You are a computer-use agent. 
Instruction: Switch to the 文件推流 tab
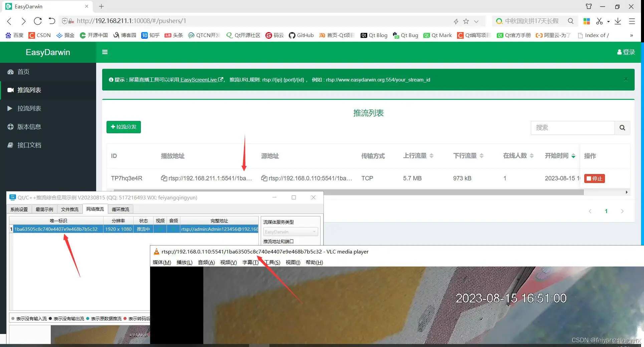(x=70, y=209)
